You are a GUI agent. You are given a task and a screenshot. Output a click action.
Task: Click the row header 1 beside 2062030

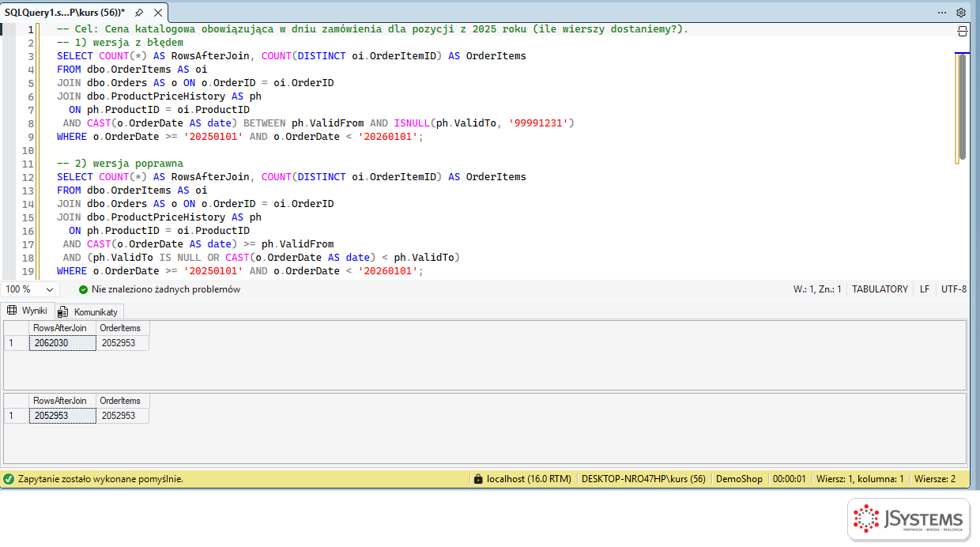click(17, 343)
